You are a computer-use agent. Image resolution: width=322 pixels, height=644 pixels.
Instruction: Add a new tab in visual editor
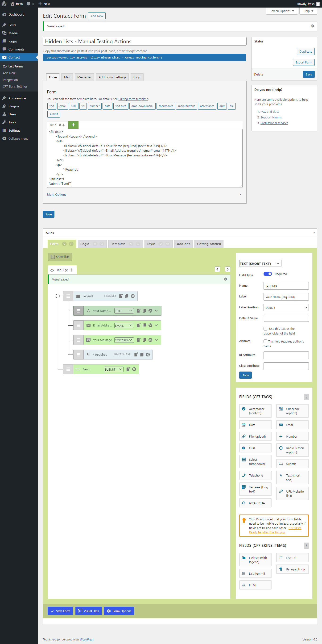pyautogui.click(x=71, y=270)
